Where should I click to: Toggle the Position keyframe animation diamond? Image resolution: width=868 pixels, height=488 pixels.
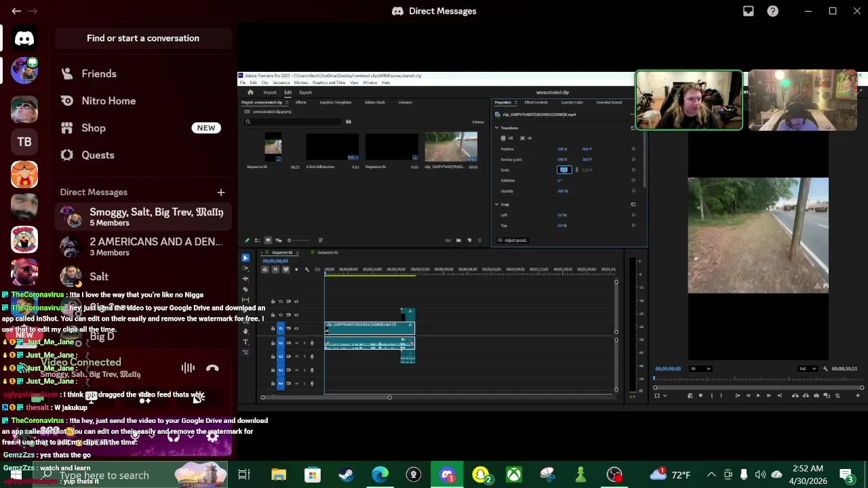633,148
